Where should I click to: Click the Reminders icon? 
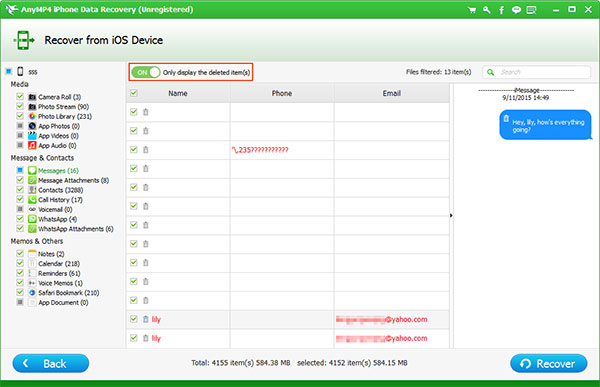point(32,273)
